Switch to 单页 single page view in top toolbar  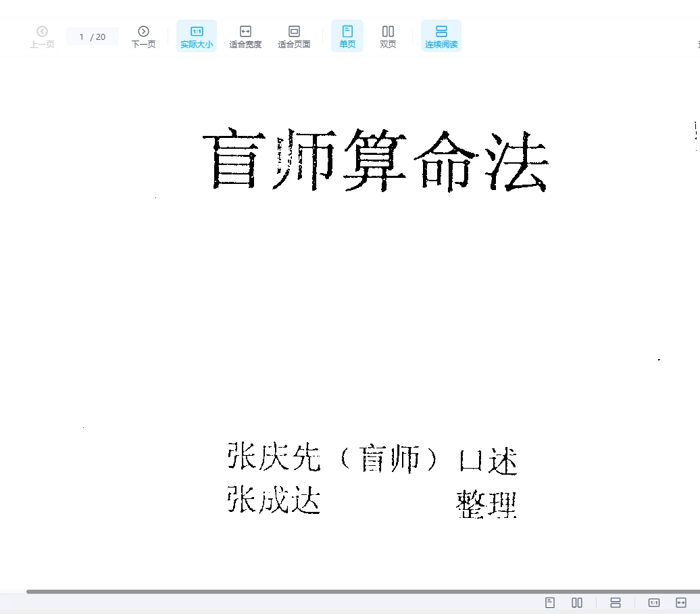(347, 37)
